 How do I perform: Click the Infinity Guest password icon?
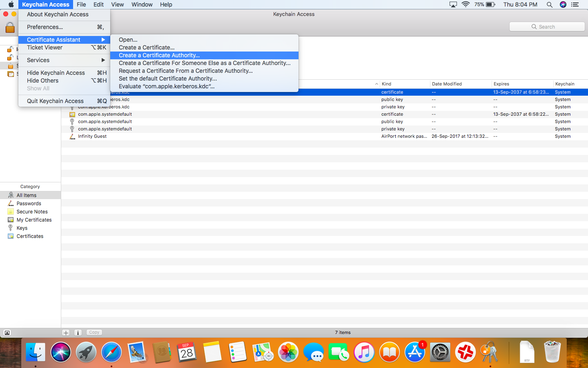tap(72, 137)
